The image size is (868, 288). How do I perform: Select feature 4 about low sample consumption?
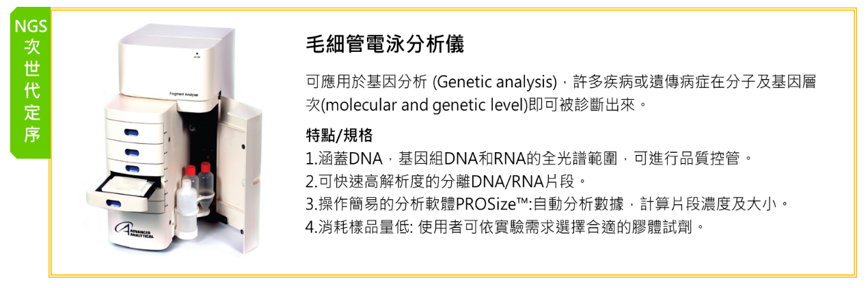504,225
